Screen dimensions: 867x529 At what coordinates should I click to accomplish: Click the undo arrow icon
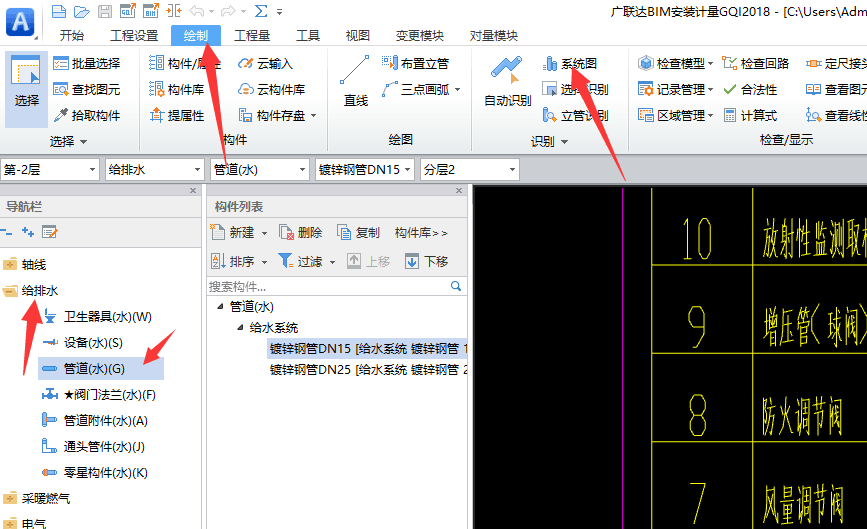pos(197,11)
